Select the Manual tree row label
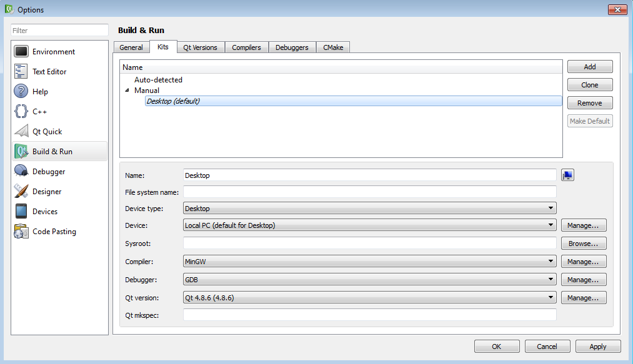The height and width of the screenshot is (364, 633). 147,91
